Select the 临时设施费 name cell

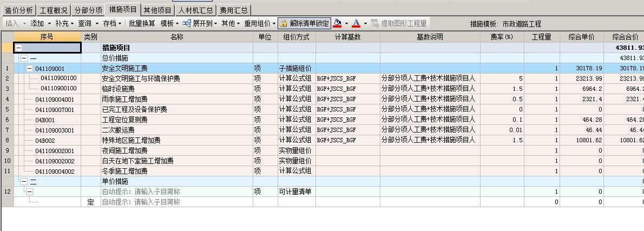(176, 89)
